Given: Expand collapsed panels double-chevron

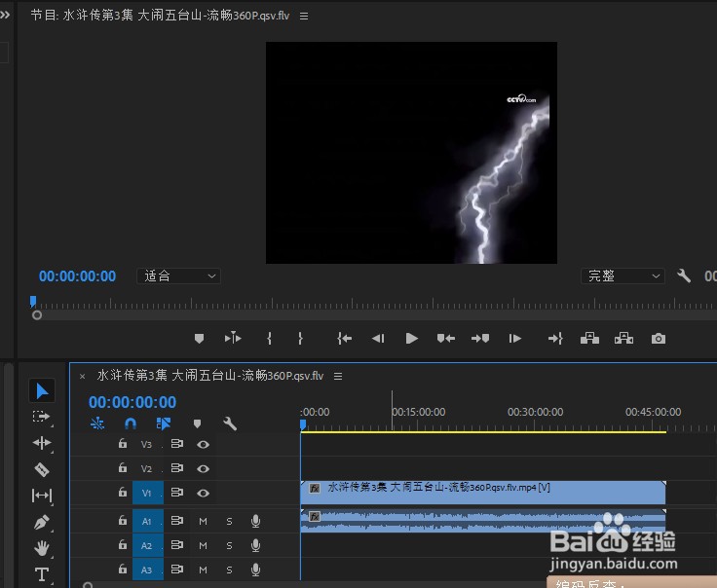Looking at the screenshot, I should 5,15.
